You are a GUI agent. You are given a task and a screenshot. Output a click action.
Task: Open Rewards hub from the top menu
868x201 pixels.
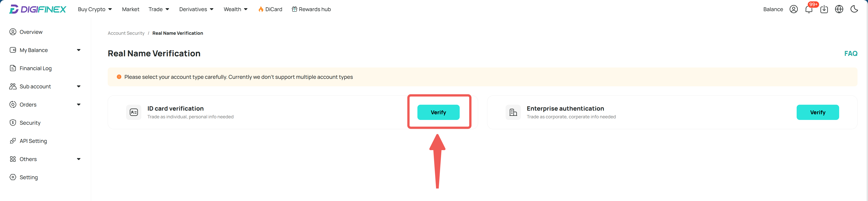(x=311, y=9)
